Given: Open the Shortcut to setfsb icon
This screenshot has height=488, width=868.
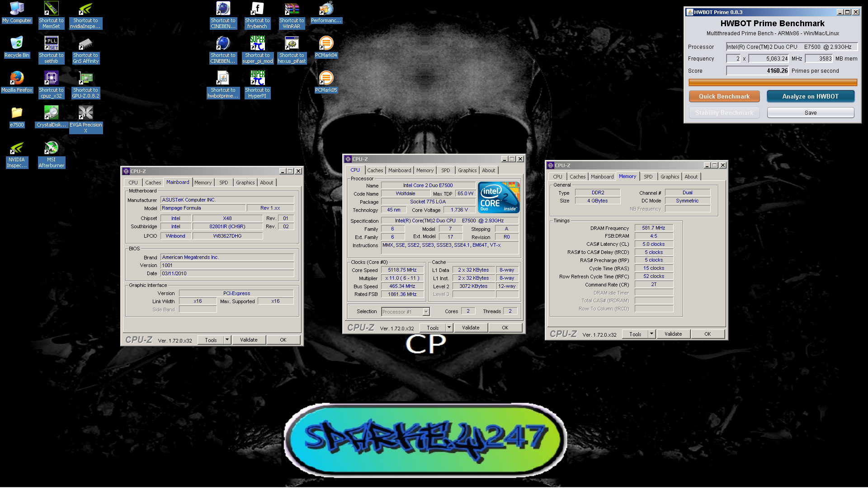Looking at the screenshot, I should (x=51, y=50).
